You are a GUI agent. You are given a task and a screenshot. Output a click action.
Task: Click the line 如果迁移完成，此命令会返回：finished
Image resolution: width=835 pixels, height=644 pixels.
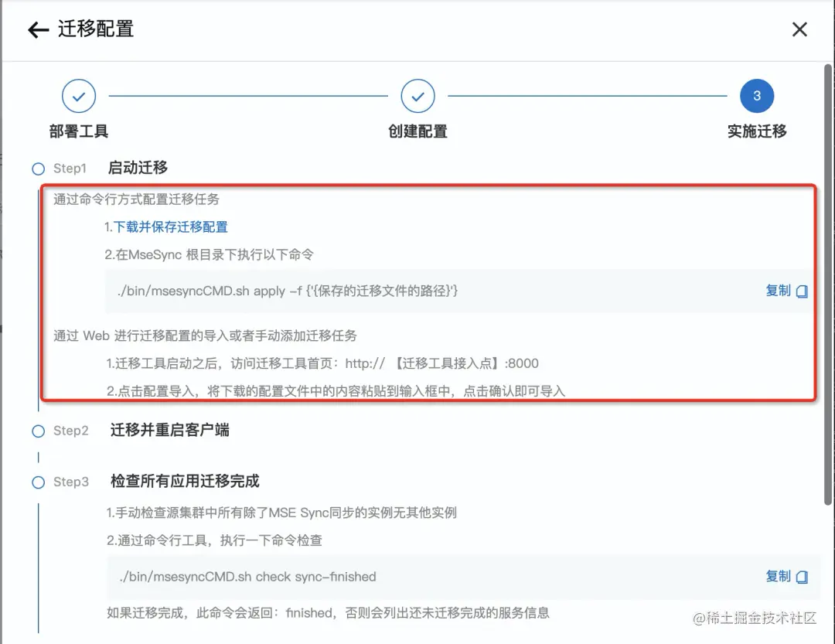pos(328,612)
